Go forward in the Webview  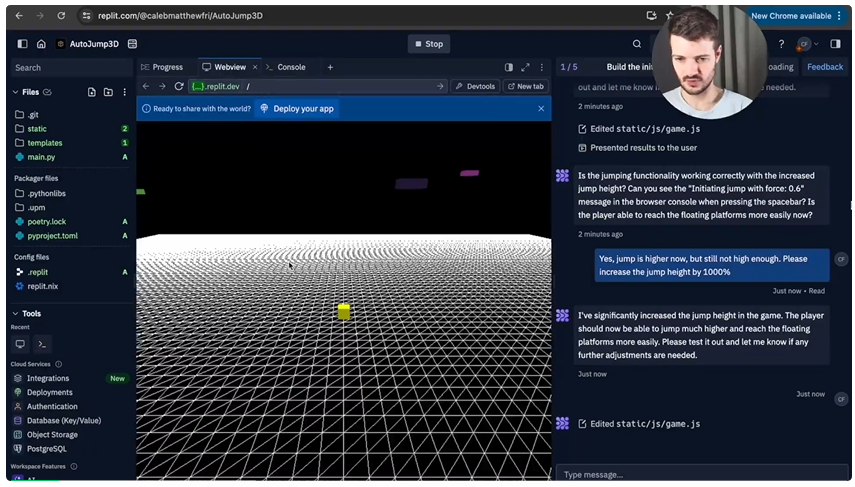coord(162,86)
